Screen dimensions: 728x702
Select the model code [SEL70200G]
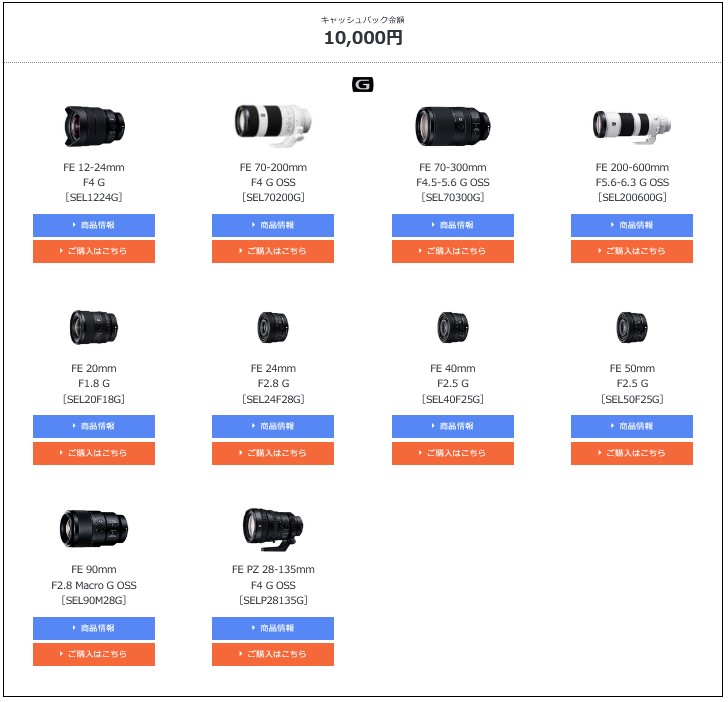click(273, 197)
